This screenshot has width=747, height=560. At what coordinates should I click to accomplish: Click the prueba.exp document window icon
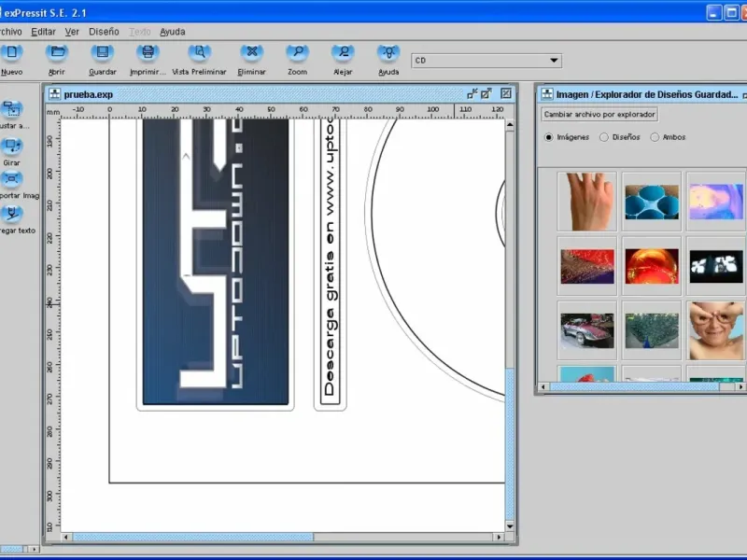click(x=55, y=94)
